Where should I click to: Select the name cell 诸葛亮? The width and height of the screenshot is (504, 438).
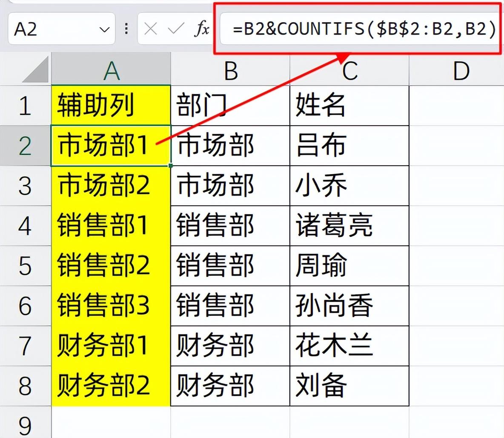(349, 226)
